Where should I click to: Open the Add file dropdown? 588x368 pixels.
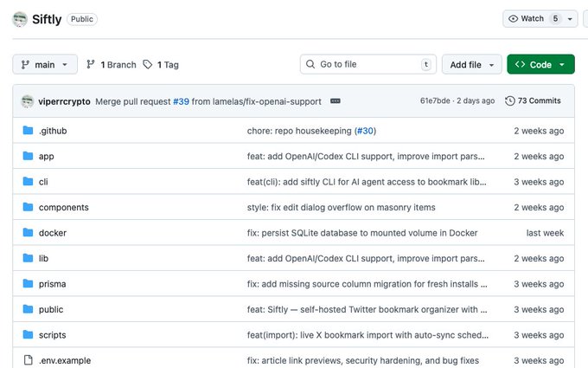(472, 65)
